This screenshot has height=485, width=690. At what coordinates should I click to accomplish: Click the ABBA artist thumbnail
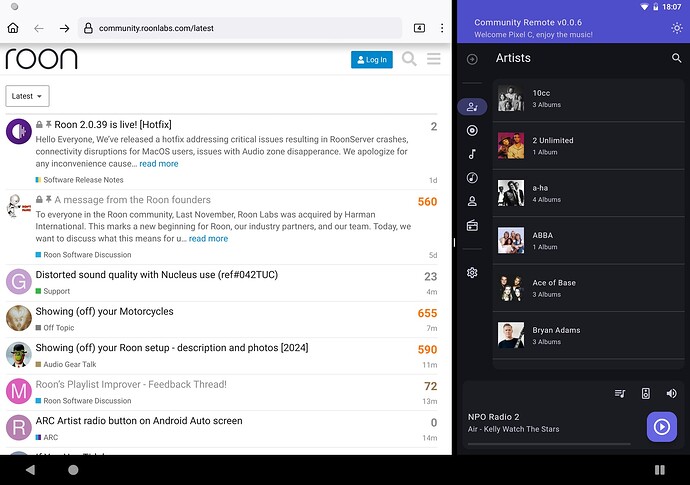(x=511, y=240)
